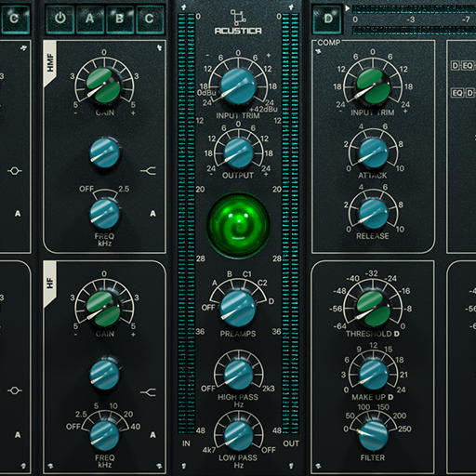Click the PREAMPS selector knob
Viewport: 476px width, 476px height.
pyautogui.click(x=238, y=309)
